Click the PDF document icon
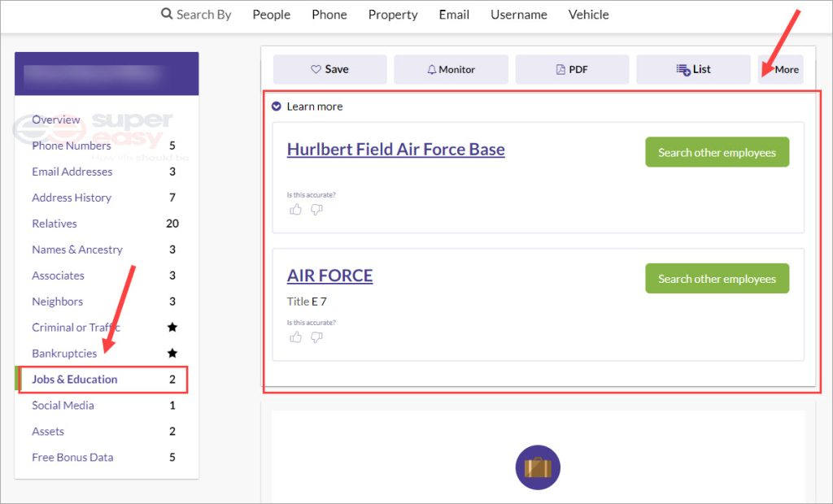Screen dimensions: 833x504 click(x=560, y=70)
